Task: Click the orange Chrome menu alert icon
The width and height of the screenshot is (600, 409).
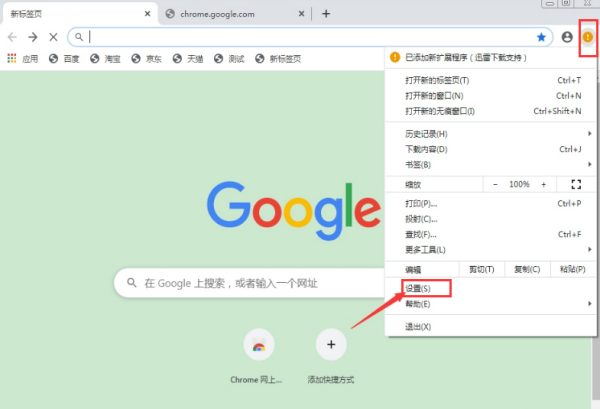Action: click(x=588, y=37)
